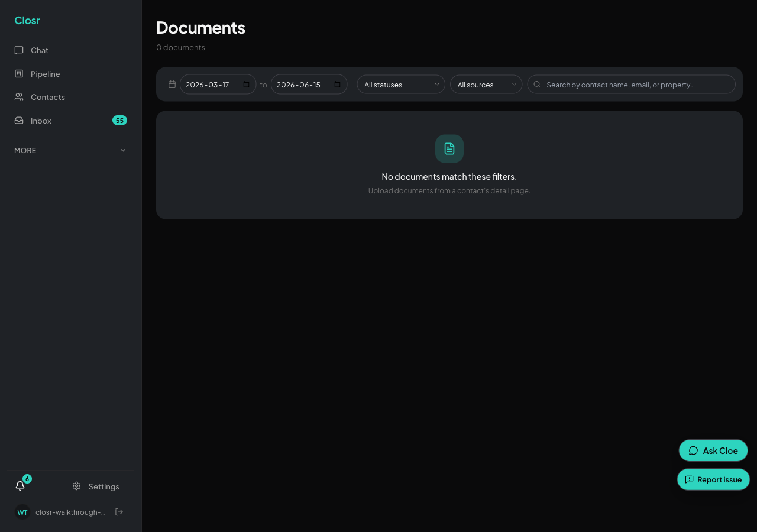The image size is (757, 532).
Task: Open Chat from the sidebar
Action: click(70, 50)
